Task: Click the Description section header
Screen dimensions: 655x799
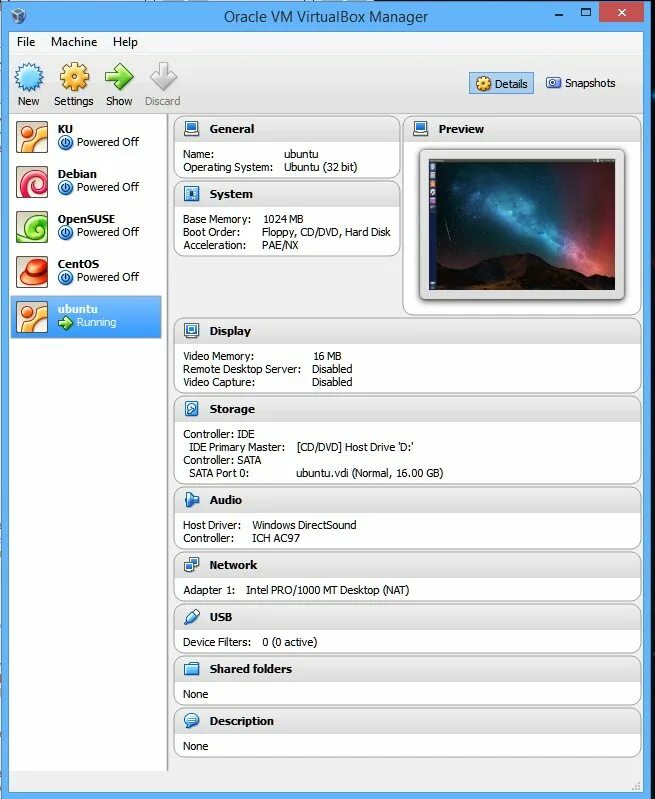Action: point(407,721)
